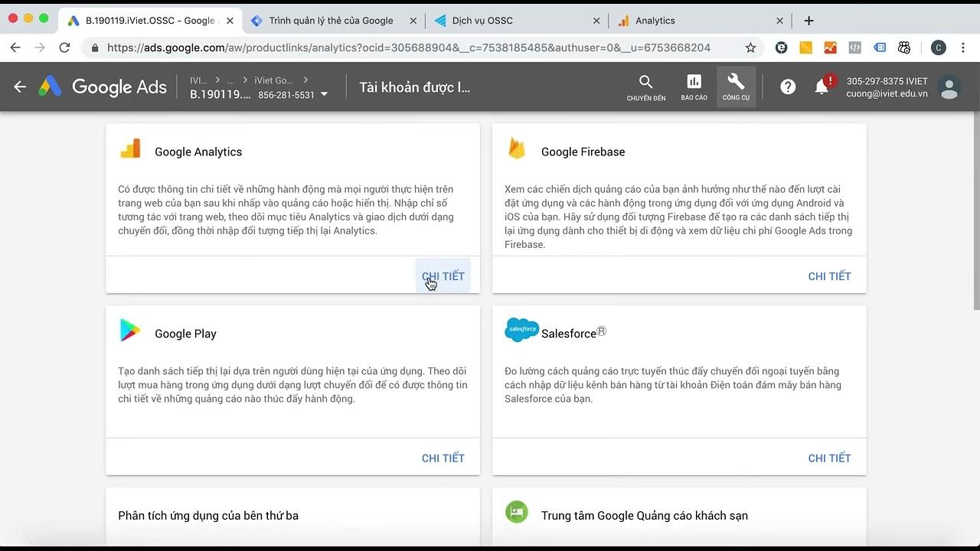
Task: Click the address bar URL
Action: (409, 47)
